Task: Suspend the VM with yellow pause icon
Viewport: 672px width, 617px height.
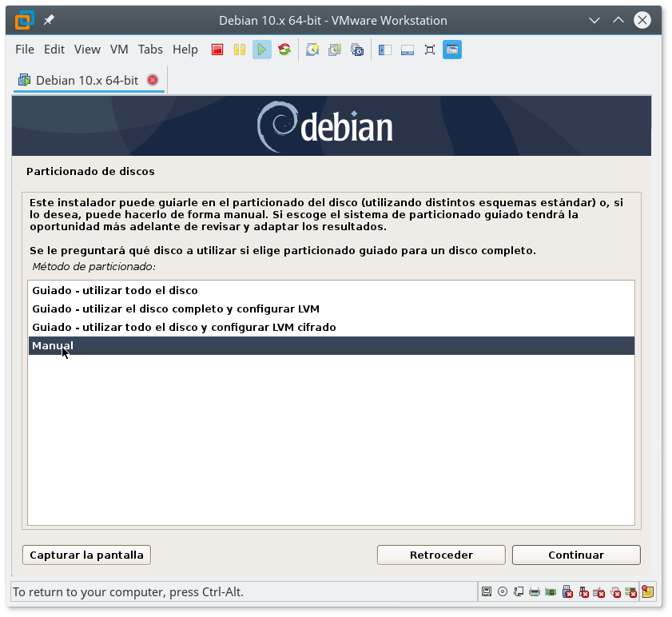Action: pyautogui.click(x=240, y=50)
